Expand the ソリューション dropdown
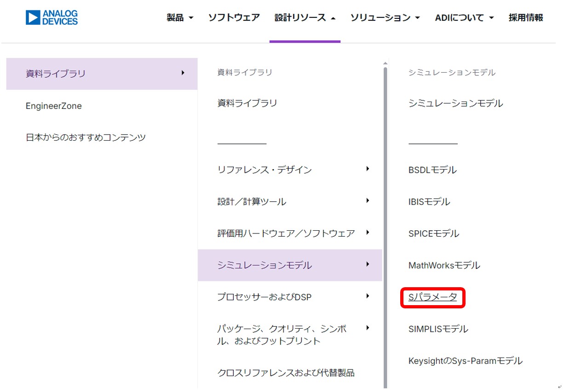Image resolution: width=564 pixels, height=392 pixels. click(x=385, y=18)
